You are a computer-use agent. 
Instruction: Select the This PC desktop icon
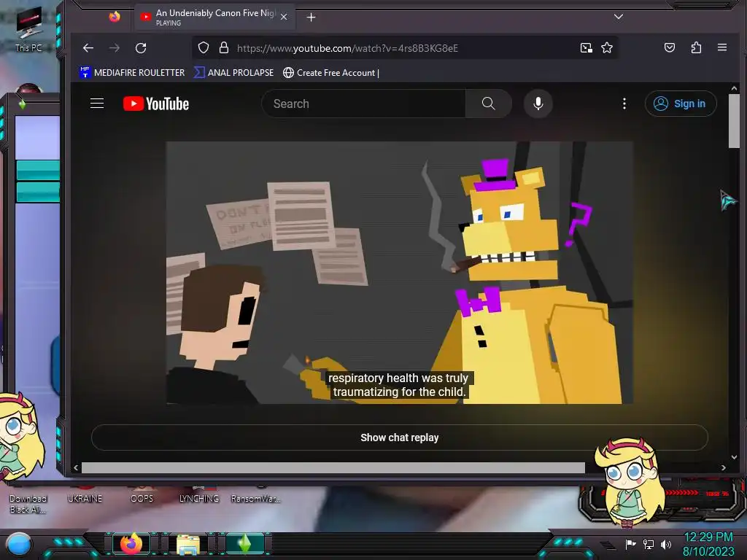click(x=28, y=29)
